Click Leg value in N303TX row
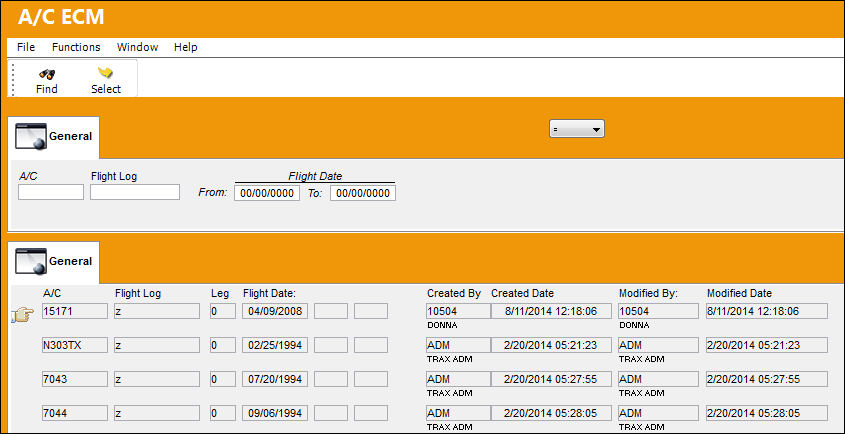 pyautogui.click(x=223, y=345)
